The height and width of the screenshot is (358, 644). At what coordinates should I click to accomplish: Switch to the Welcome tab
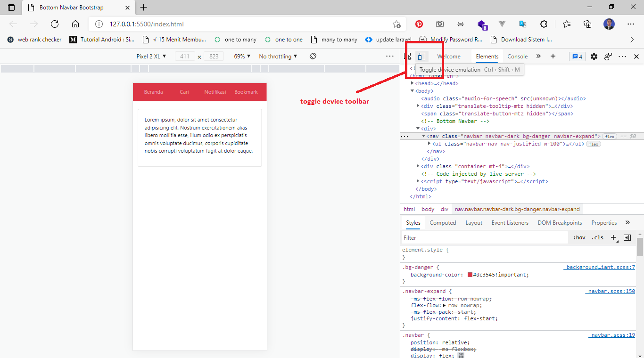(449, 57)
